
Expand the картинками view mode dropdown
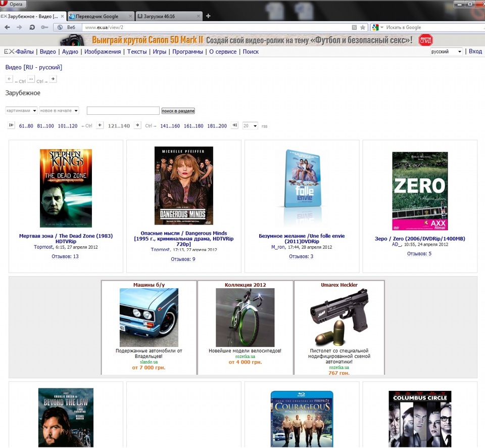click(x=21, y=111)
